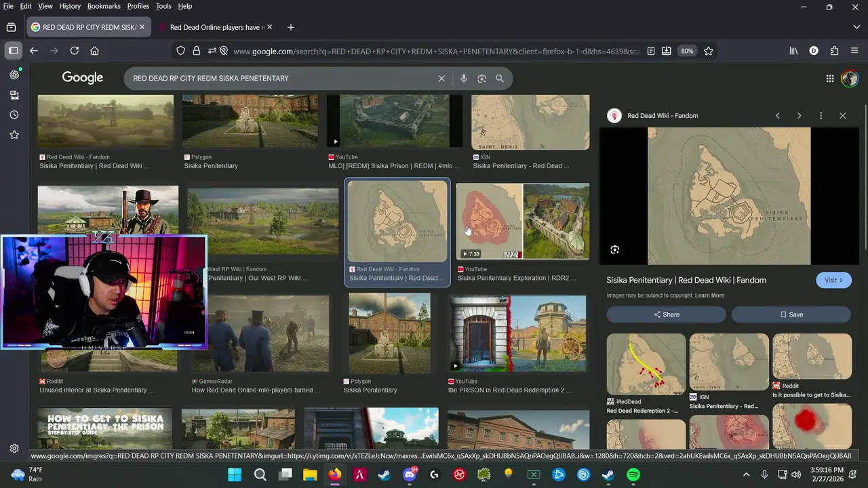The width and height of the screenshot is (868, 488).
Task: Open the Firefox Extensions puzzle icon
Action: click(x=834, y=51)
